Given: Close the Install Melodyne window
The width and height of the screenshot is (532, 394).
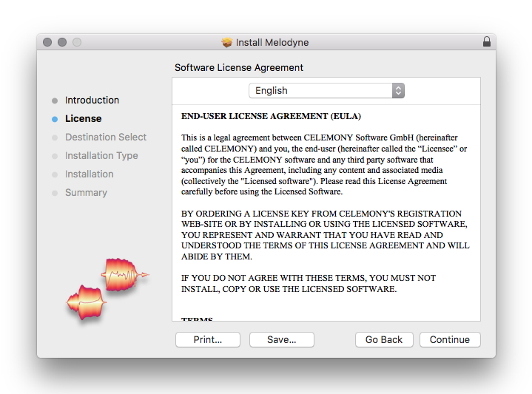Looking at the screenshot, I should [x=47, y=42].
